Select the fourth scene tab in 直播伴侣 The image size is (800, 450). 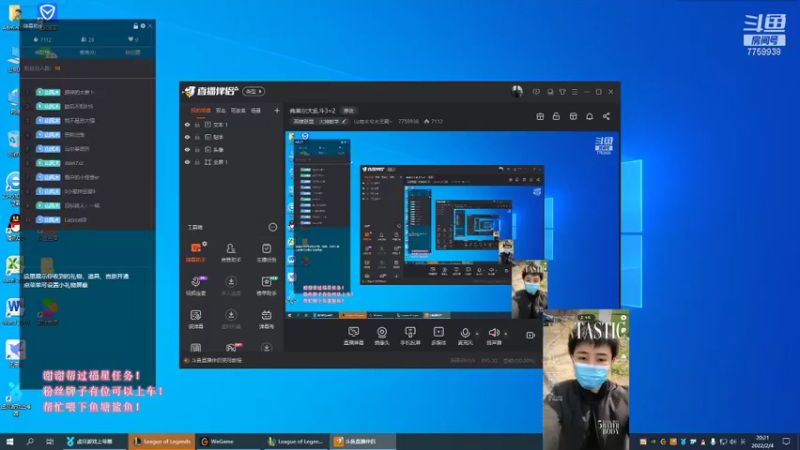point(256,110)
